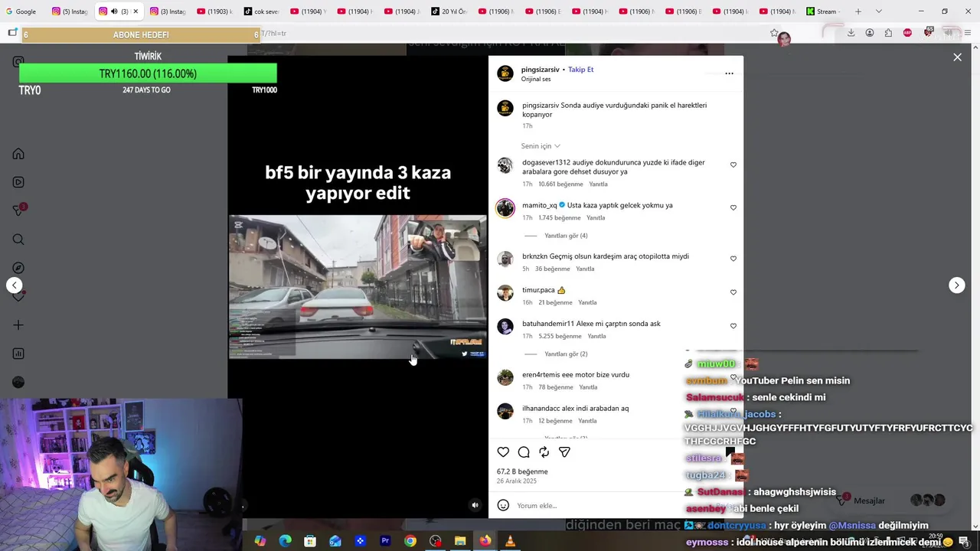The image size is (980, 551).
Task: Bookmark this page with star icon
Action: [x=774, y=33]
